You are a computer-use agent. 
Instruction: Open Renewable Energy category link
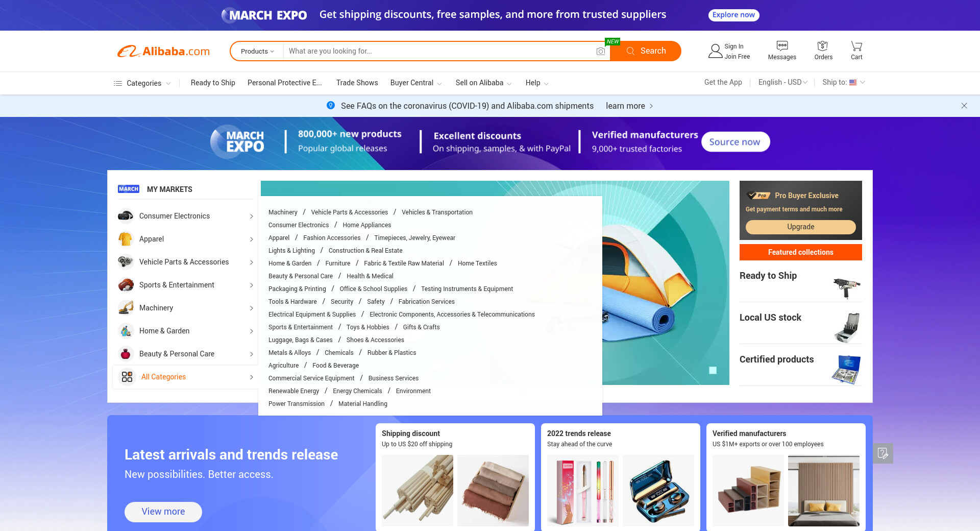293,391
